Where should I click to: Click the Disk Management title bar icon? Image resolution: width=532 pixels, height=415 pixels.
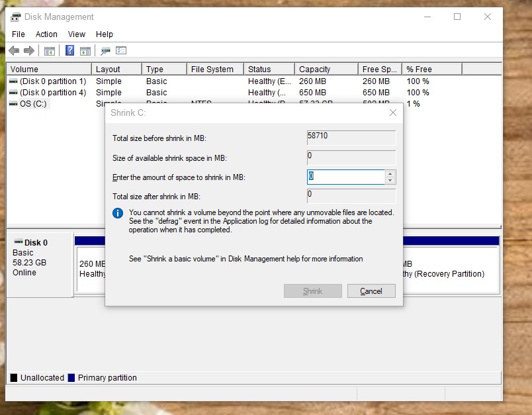click(x=15, y=17)
